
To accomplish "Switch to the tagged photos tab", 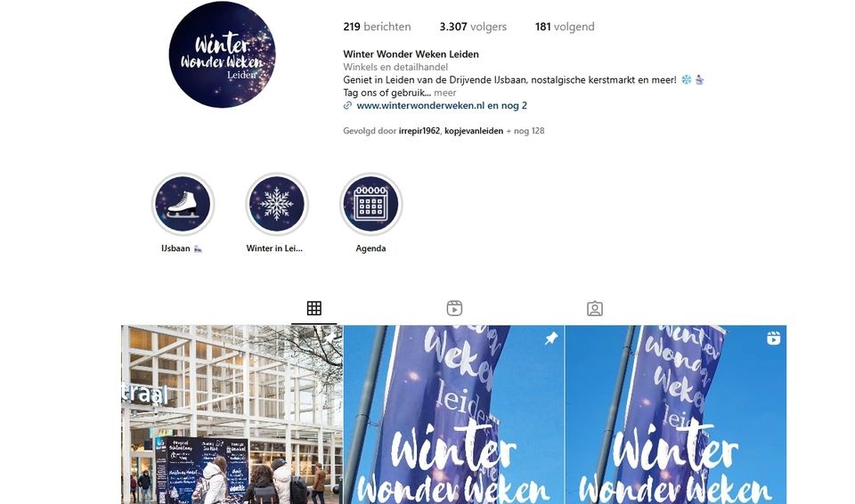I will (595, 308).
